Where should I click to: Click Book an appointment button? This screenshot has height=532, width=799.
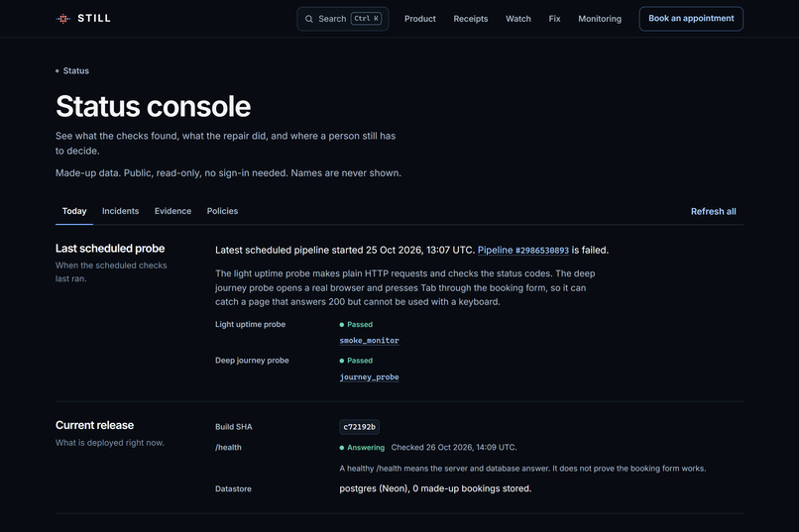coord(691,19)
